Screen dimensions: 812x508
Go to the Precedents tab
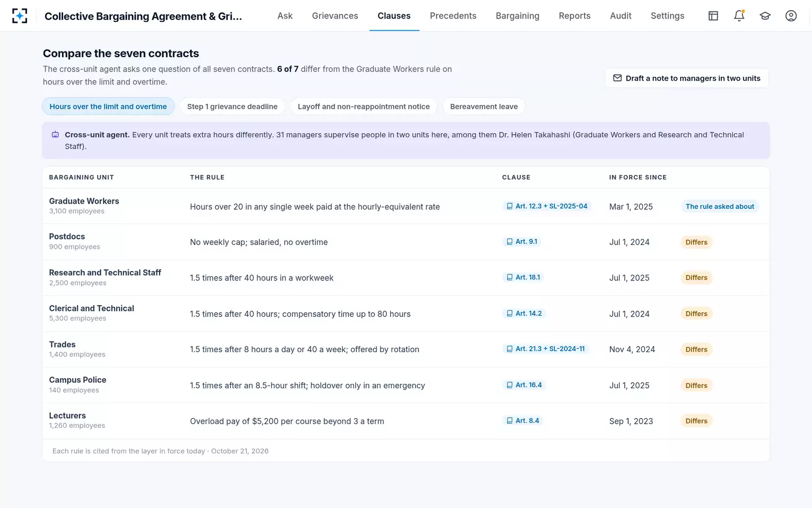click(453, 16)
